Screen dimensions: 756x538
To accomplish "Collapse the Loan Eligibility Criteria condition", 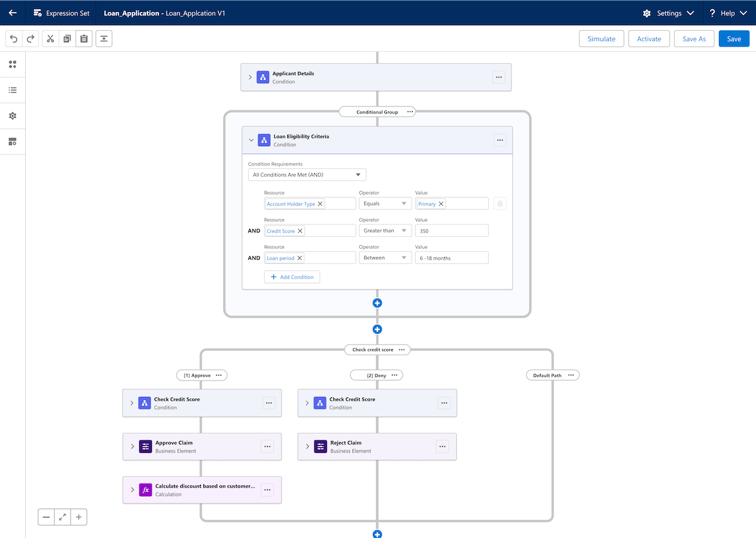I will pyautogui.click(x=251, y=140).
